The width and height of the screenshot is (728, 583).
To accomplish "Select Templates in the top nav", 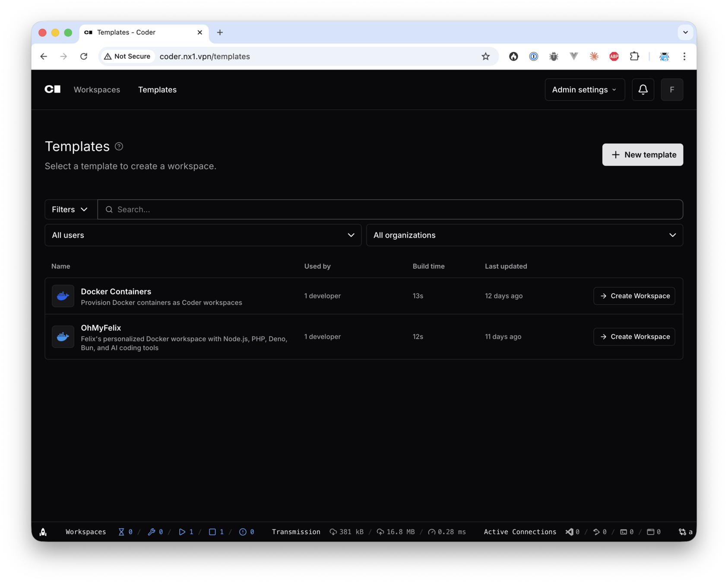I will (157, 89).
